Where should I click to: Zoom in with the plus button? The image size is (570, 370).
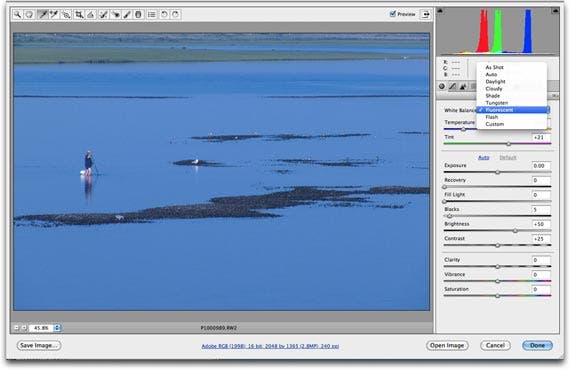(x=24, y=328)
